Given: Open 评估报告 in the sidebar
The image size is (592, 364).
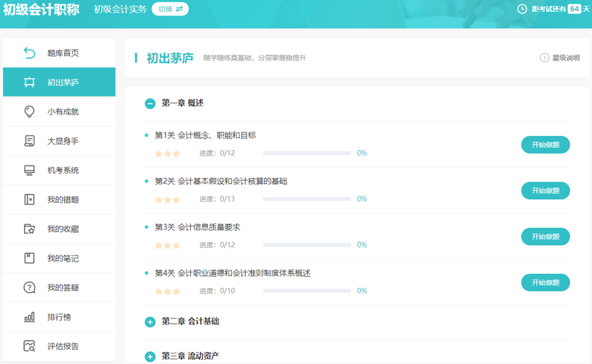Looking at the screenshot, I should (63, 346).
